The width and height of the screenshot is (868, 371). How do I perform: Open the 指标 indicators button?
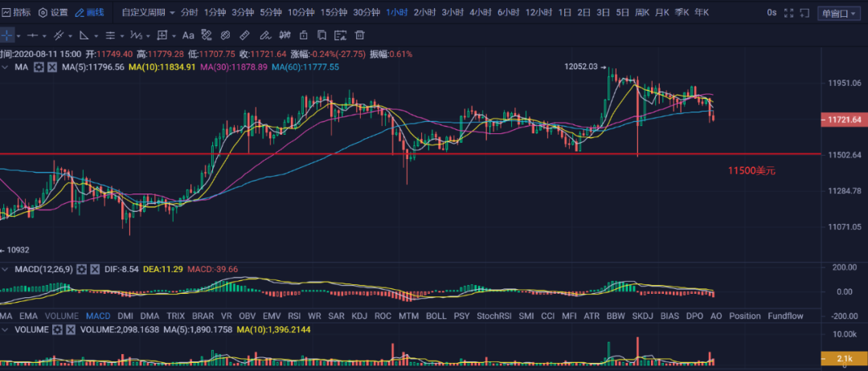(16, 12)
